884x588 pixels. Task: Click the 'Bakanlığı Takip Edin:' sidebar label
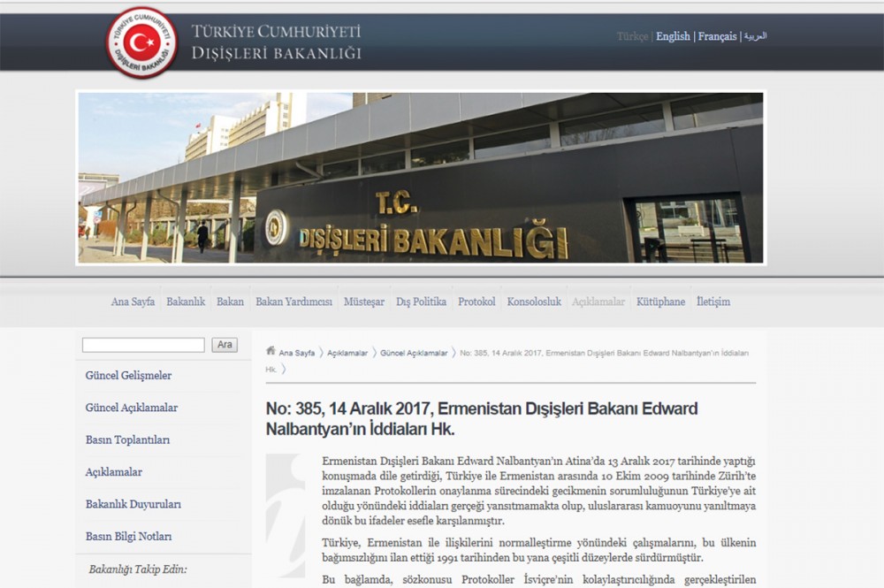point(138,569)
